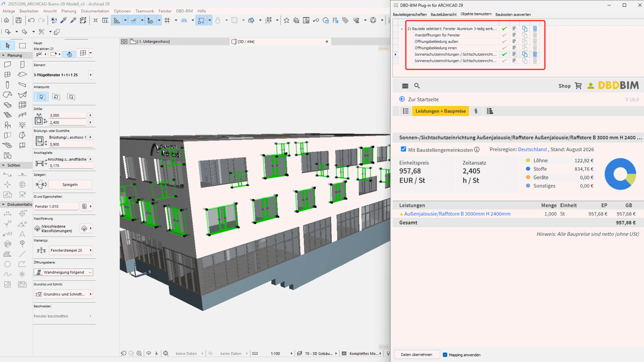Toggle Mit Baustellengemeinkosten checkbox
The width and height of the screenshot is (644, 362).
click(404, 149)
